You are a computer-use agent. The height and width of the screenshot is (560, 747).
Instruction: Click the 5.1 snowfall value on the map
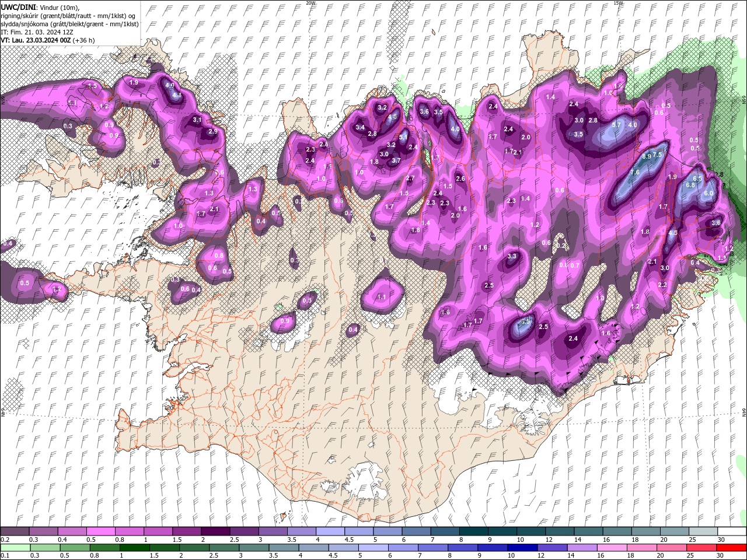pos(403,138)
